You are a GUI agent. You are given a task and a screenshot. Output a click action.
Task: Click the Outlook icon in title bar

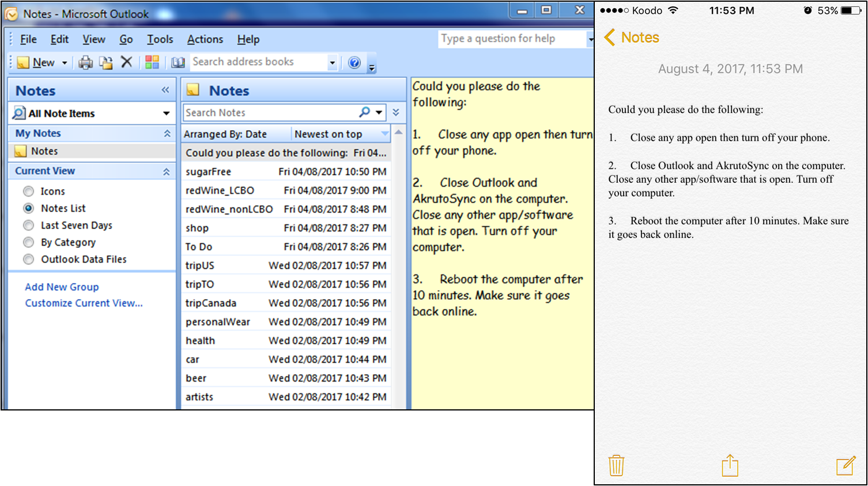coord(11,14)
